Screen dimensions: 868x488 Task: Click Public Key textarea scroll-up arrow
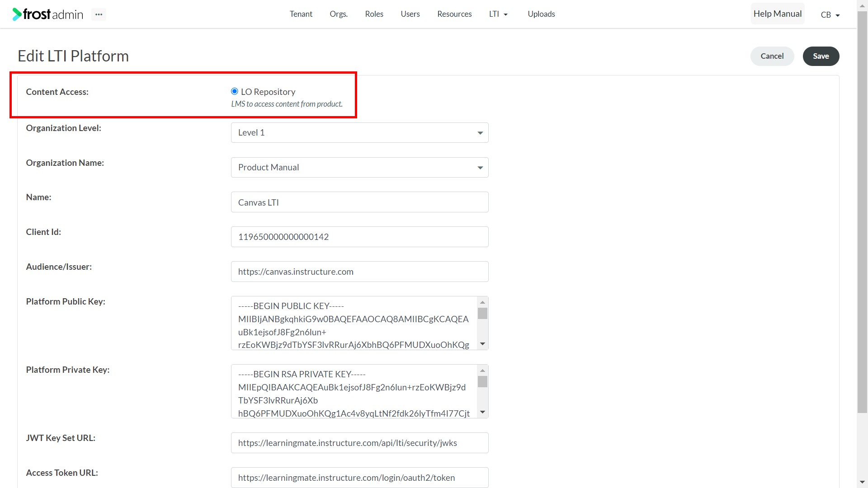(482, 302)
